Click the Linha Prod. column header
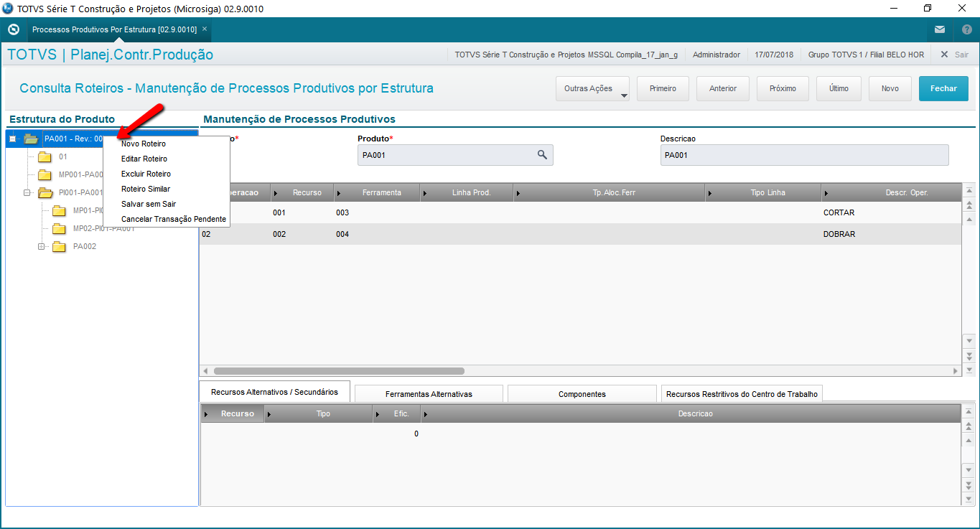The height and width of the screenshot is (529, 980). 467,192
